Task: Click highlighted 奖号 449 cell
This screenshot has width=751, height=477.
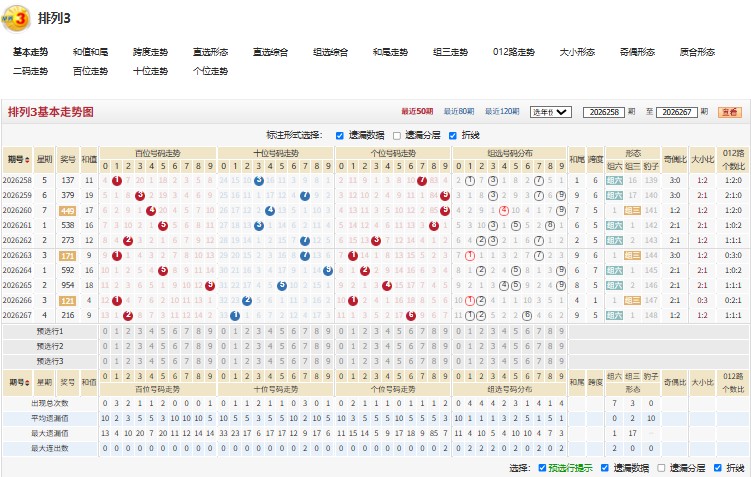Action: click(x=68, y=211)
